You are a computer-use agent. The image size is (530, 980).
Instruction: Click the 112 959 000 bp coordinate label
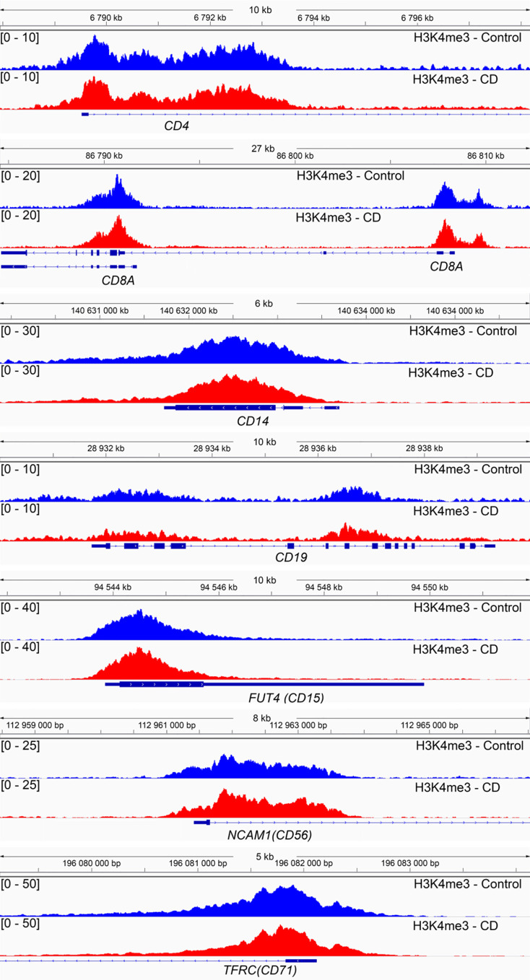click(35, 725)
